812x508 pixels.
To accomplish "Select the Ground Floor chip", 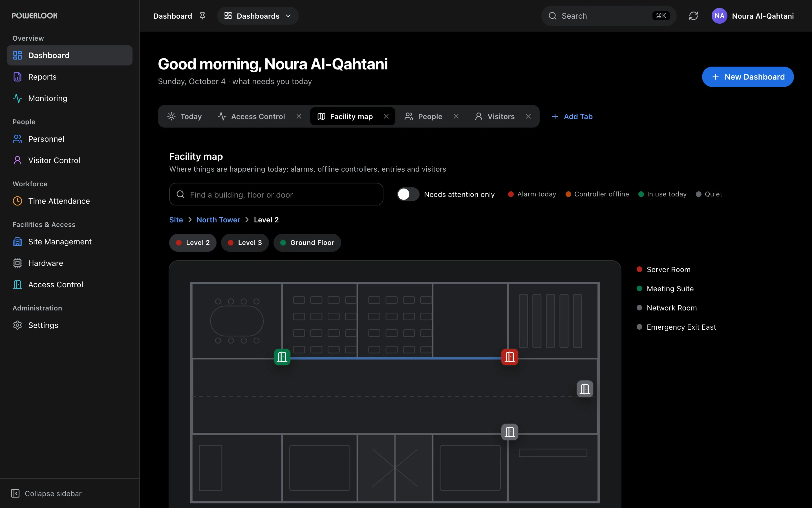I will [307, 243].
